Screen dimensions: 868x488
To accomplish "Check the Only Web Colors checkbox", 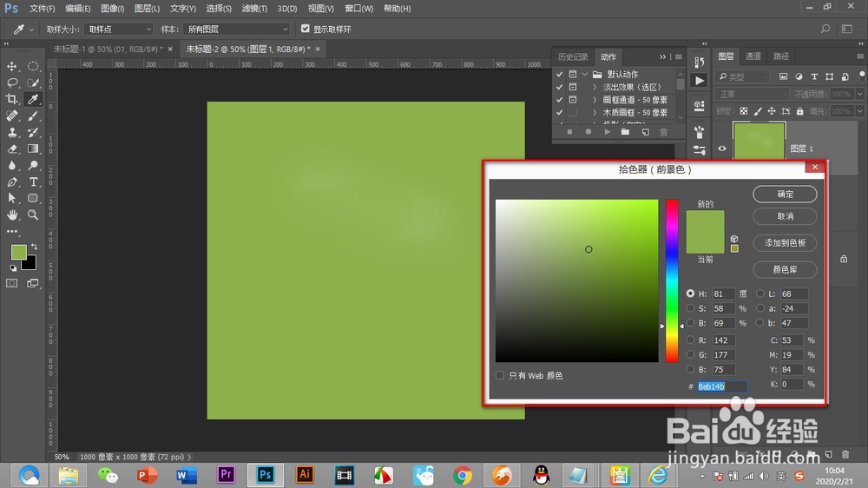I will pyautogui.click(x=500, y=376).
